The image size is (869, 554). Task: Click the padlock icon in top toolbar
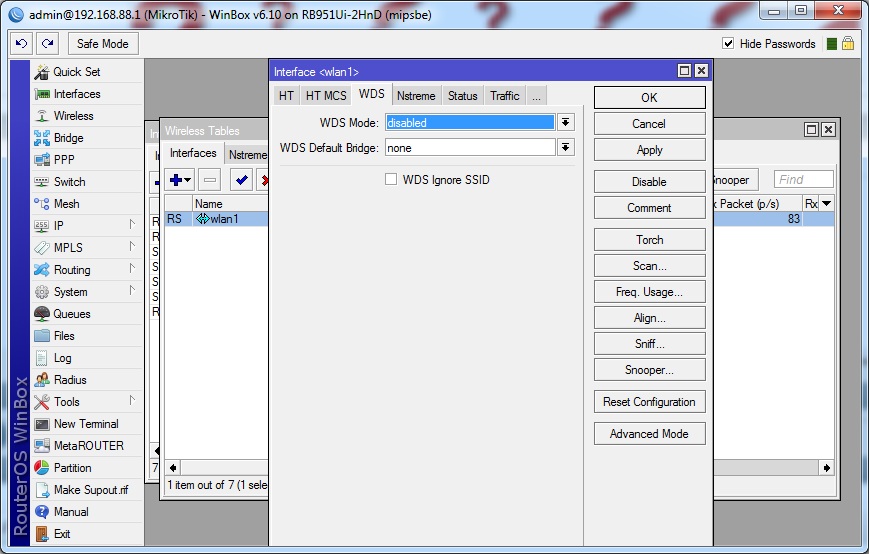(x=848, y=44)
